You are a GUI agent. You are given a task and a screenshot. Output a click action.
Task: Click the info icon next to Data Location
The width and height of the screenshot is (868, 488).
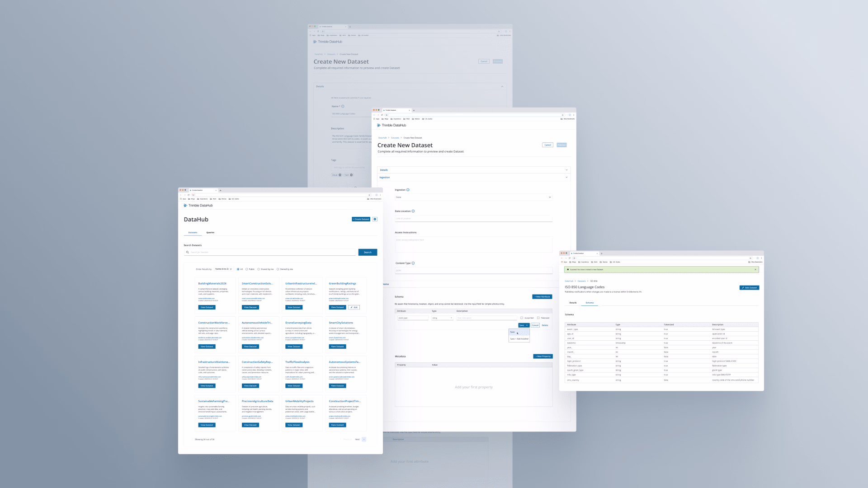(413, 211)
